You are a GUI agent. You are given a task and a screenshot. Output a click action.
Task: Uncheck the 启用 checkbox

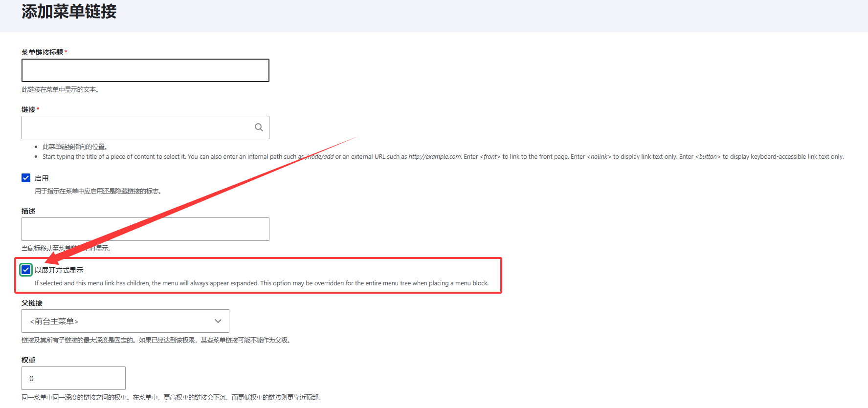tap(26, 178)
